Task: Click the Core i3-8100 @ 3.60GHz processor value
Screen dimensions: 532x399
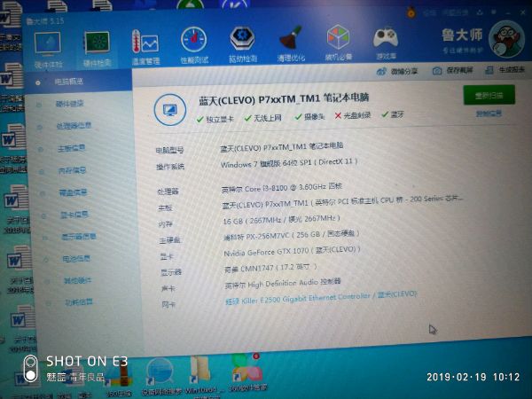Action: click(x=282, y=188)
